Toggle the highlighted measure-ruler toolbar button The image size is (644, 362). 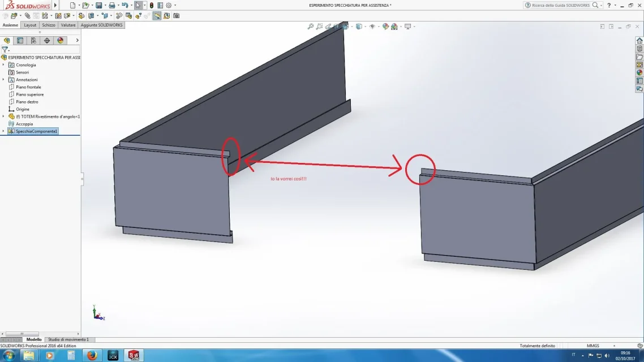point(157,16)
